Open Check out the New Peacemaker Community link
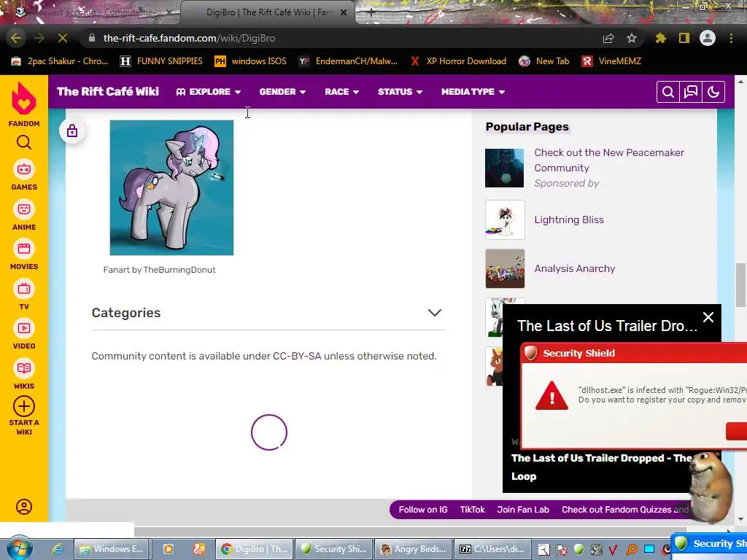Screen dimensions: 747x560 (609, 160)
